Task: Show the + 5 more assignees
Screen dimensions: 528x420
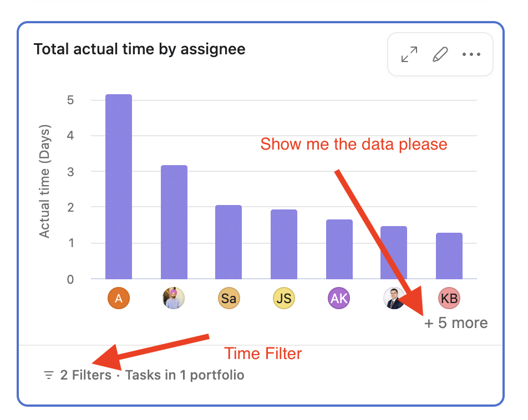Action: click(x=456, y=323)
